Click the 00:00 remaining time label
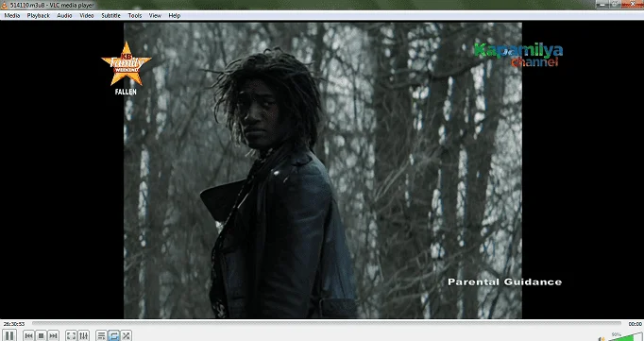Screen dimensions: 644x341 point(635,324)
